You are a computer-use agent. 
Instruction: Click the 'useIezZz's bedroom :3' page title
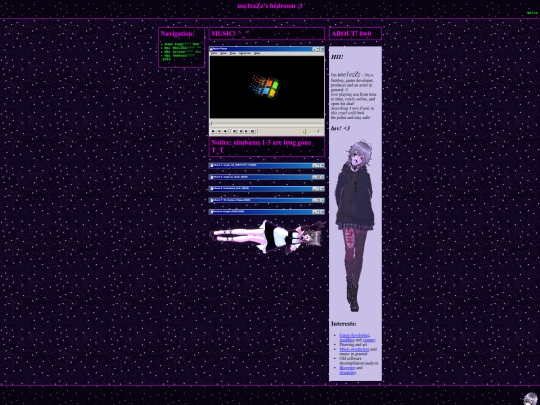270,6
